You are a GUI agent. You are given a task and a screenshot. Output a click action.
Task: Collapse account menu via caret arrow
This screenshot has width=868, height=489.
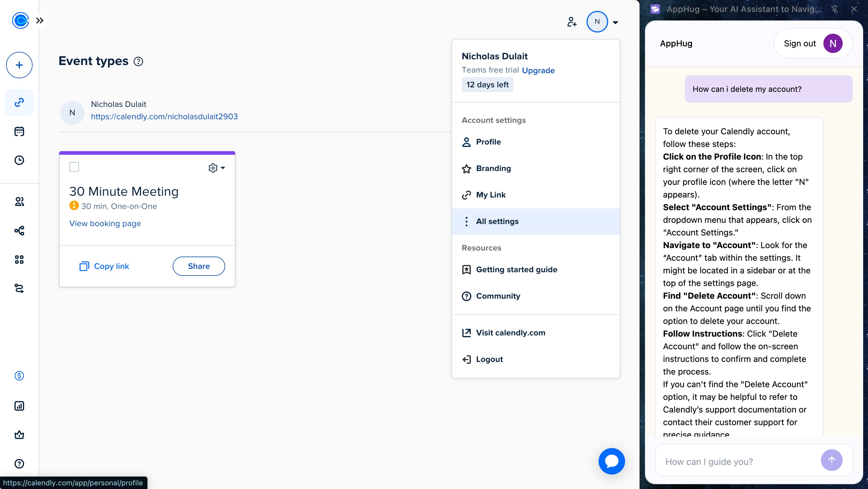615,23
